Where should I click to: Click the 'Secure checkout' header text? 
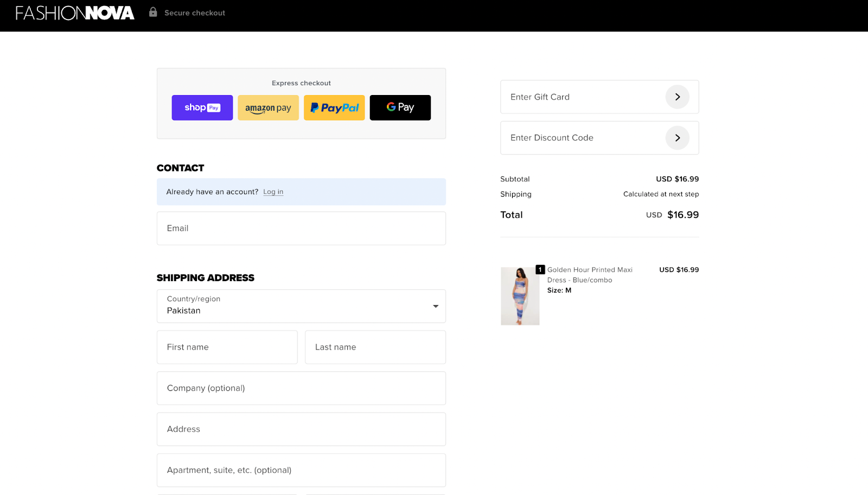(195, 13)
